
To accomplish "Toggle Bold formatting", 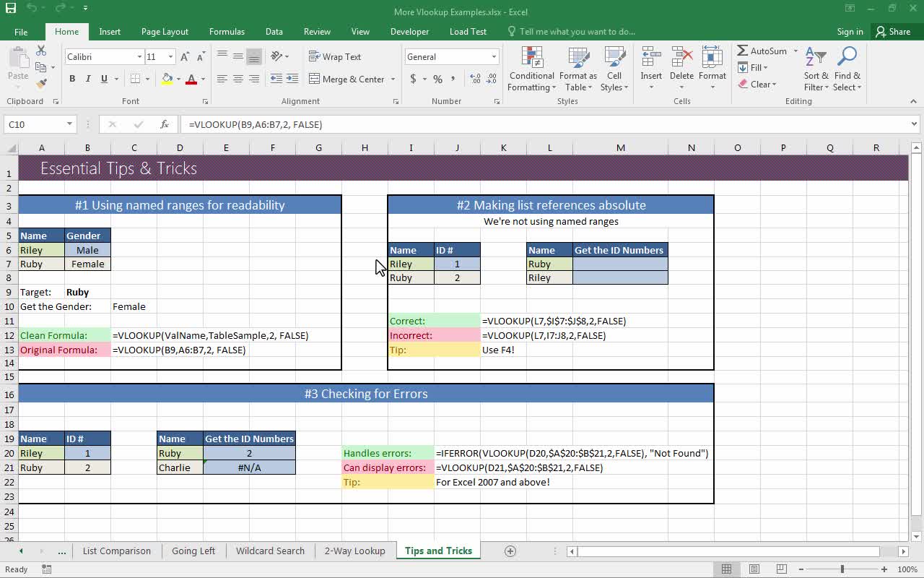I will coord(72,79).
